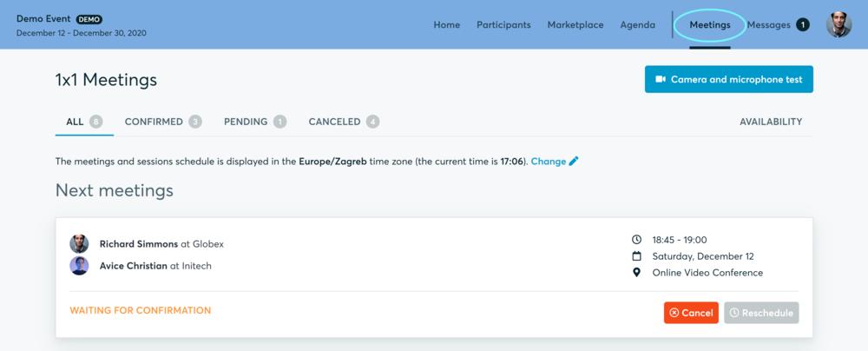Change the time zone via Change link

pyautogui.click(x=549, y=162)
